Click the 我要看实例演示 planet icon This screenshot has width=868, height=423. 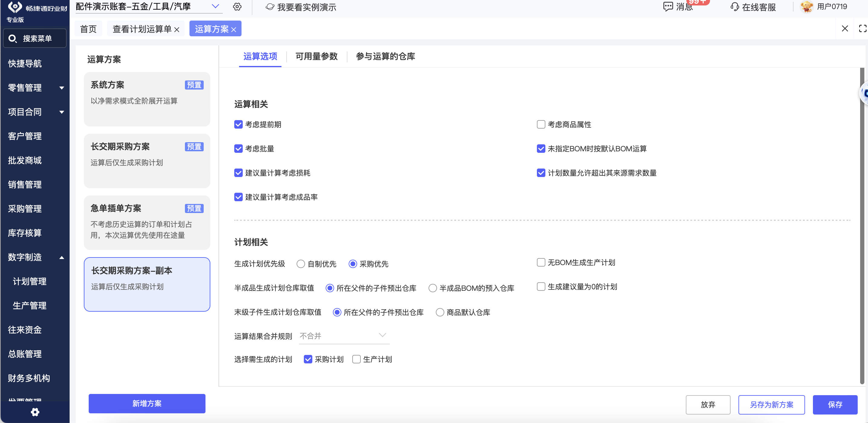(x=270, y=7)
